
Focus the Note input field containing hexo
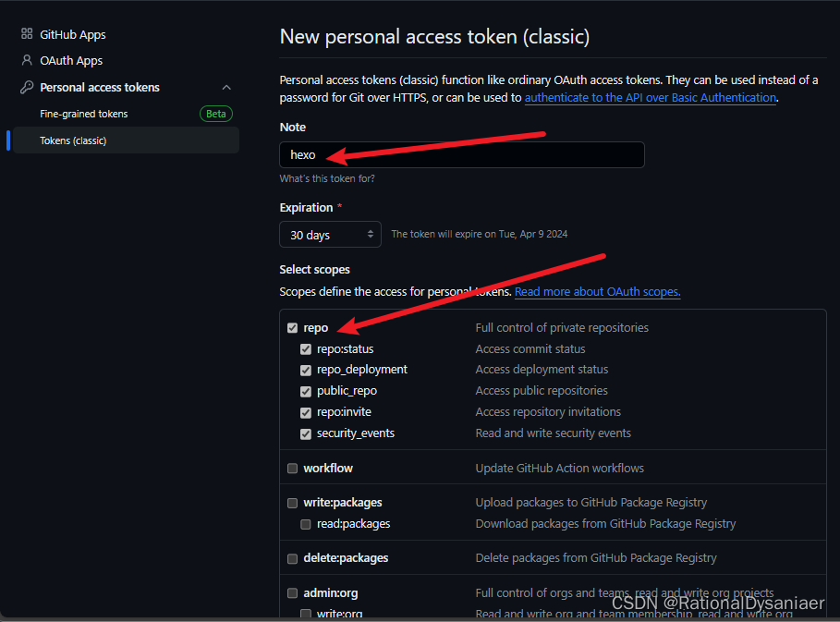pos(462,155)
